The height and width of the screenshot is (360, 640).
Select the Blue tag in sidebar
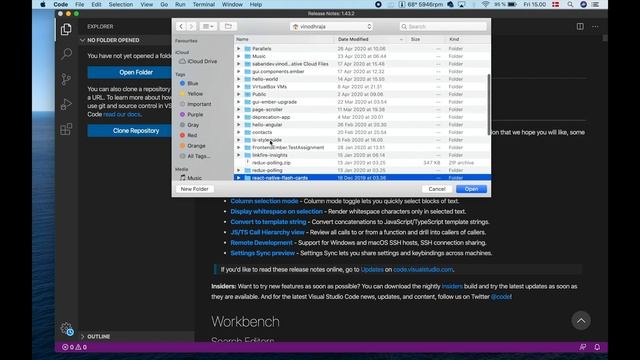[189, 83]
